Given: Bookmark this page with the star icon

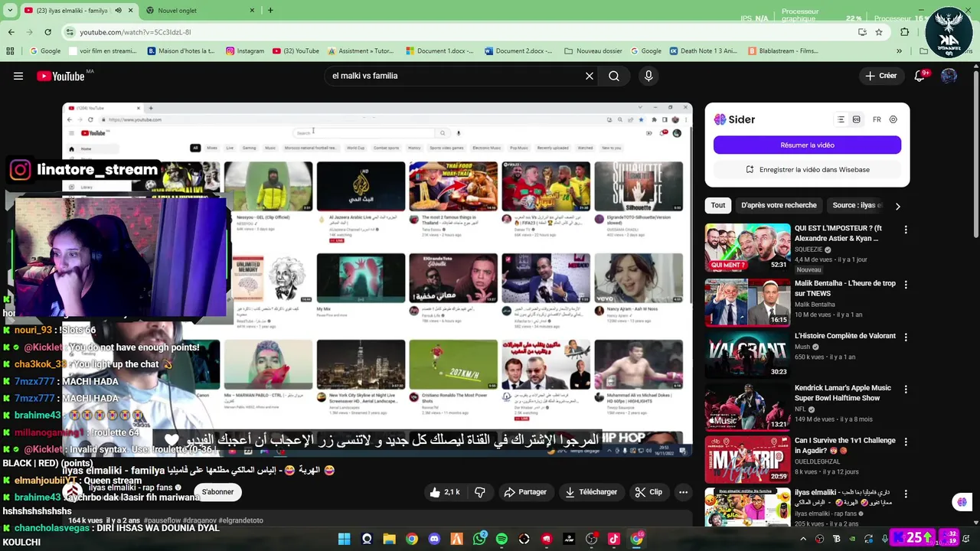Looking at the screenshot, I should [879, 32].
